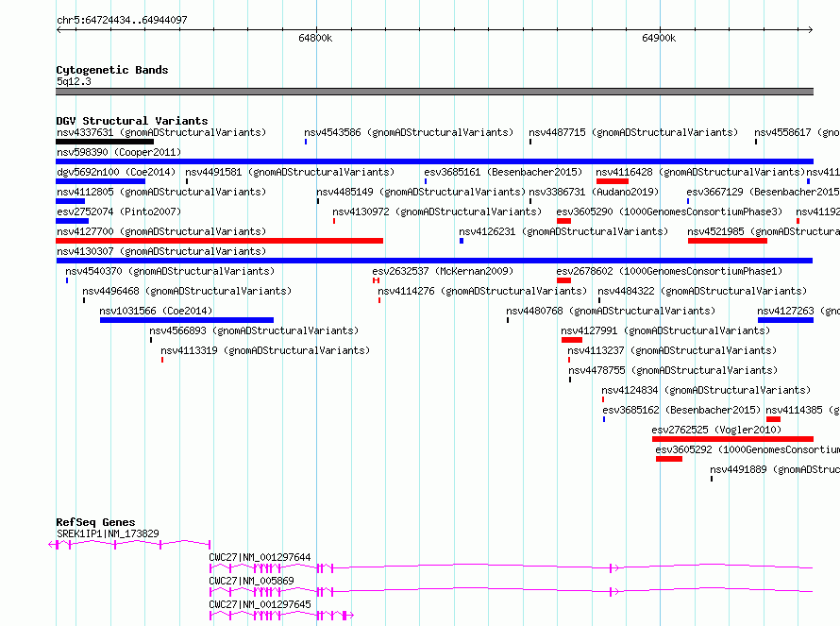
Task: Click the small red esv2632537 marker
Action: coord(376,280)
